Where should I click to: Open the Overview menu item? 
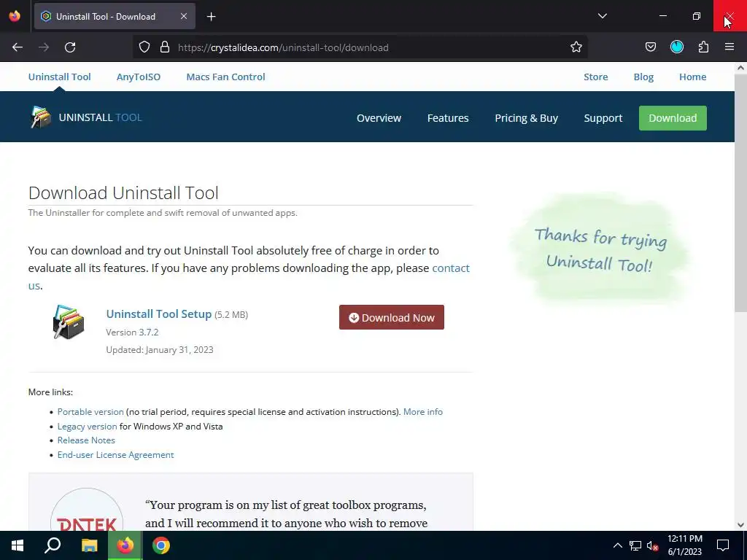click(379, 118)
